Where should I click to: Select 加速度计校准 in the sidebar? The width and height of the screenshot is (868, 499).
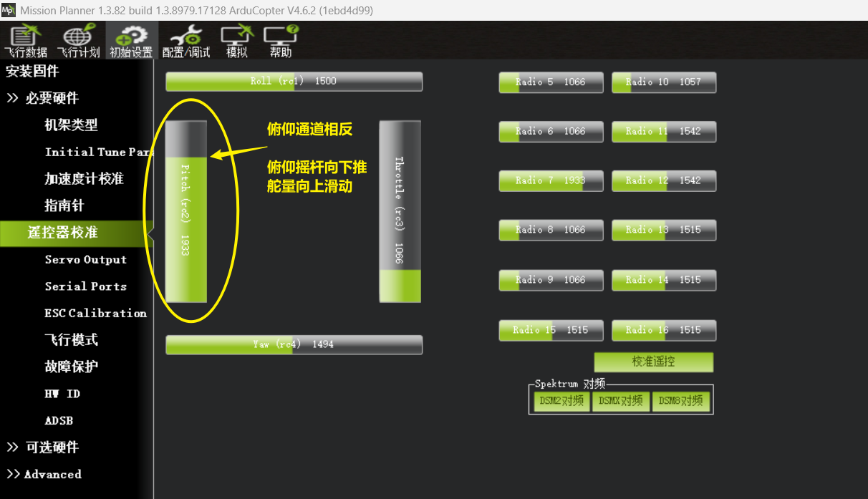click(84, 179)
